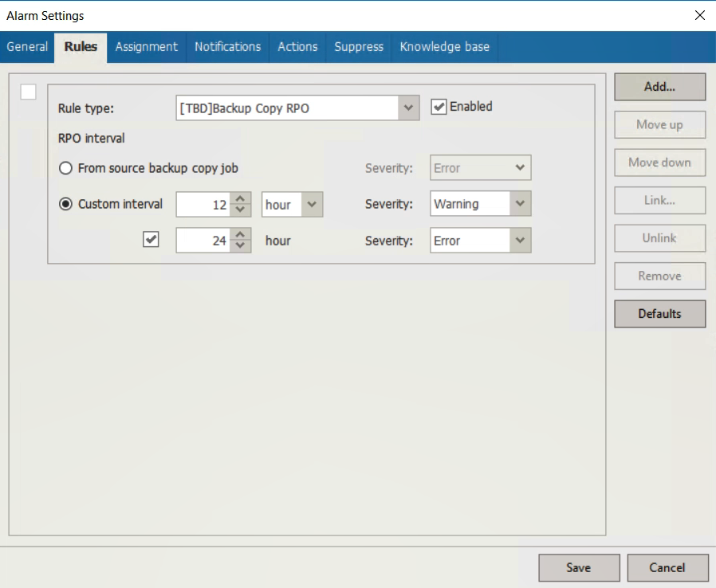Tick the rule selection checkbox
716x588 pixels.
click(x=28, y=92)
